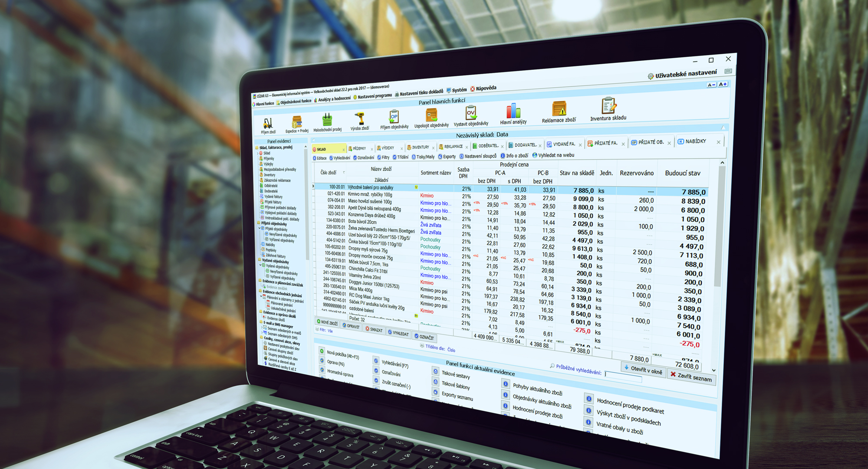Open the Nastavení tisku dokladů menu
This screenshot has width=868, height=469.
(419, 93)
